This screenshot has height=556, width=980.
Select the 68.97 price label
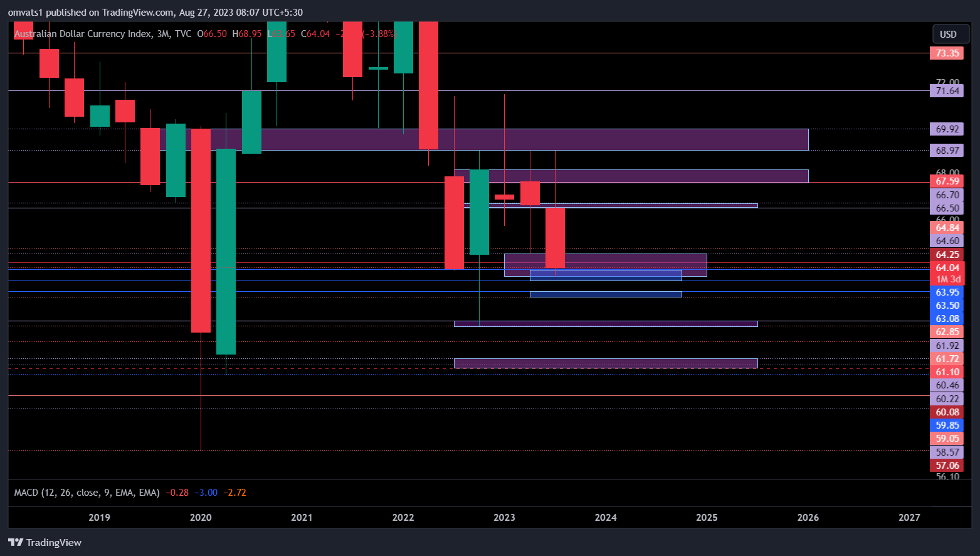tap(947, 151)
